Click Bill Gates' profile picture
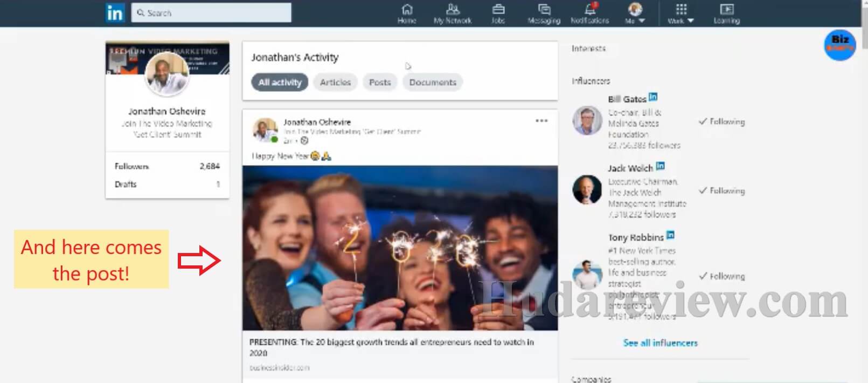Screen dimensions: 868x383 (587, 120)
